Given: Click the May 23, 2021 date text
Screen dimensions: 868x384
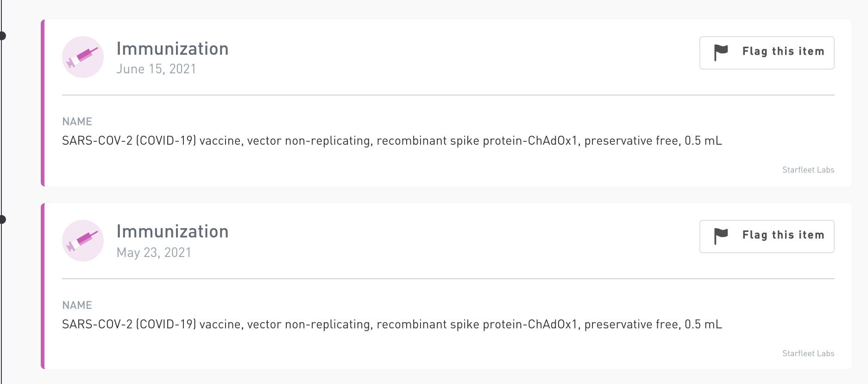Looking at the screenshot, I should [x=154, y=253].
